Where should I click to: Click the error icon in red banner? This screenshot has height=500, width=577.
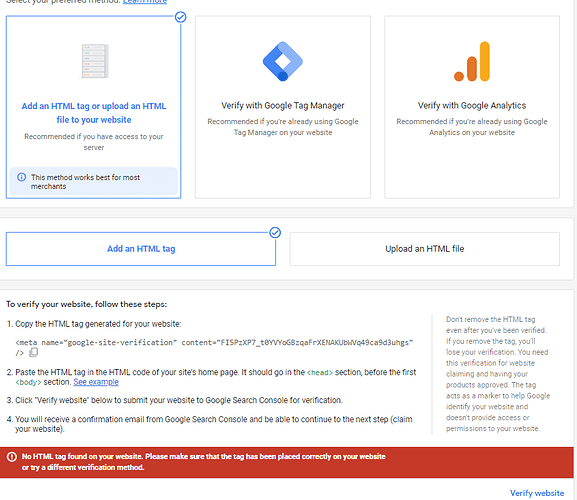point(12,457)
